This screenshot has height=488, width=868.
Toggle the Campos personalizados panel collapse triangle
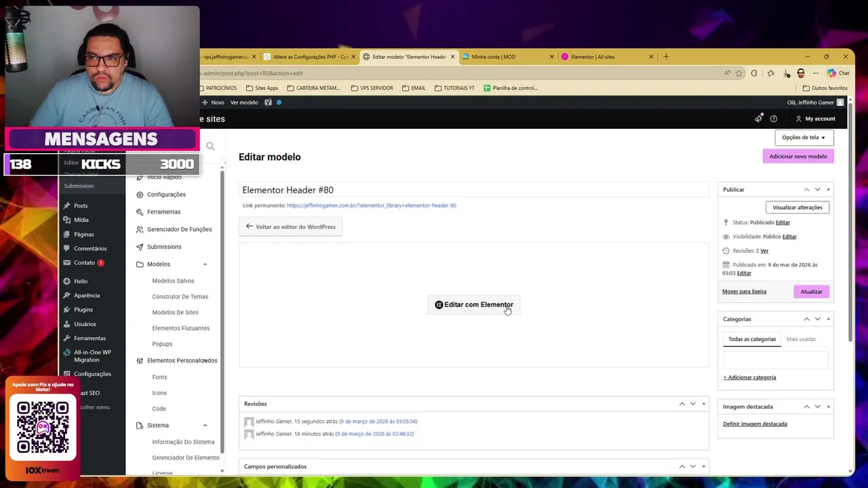click(703, 466)
